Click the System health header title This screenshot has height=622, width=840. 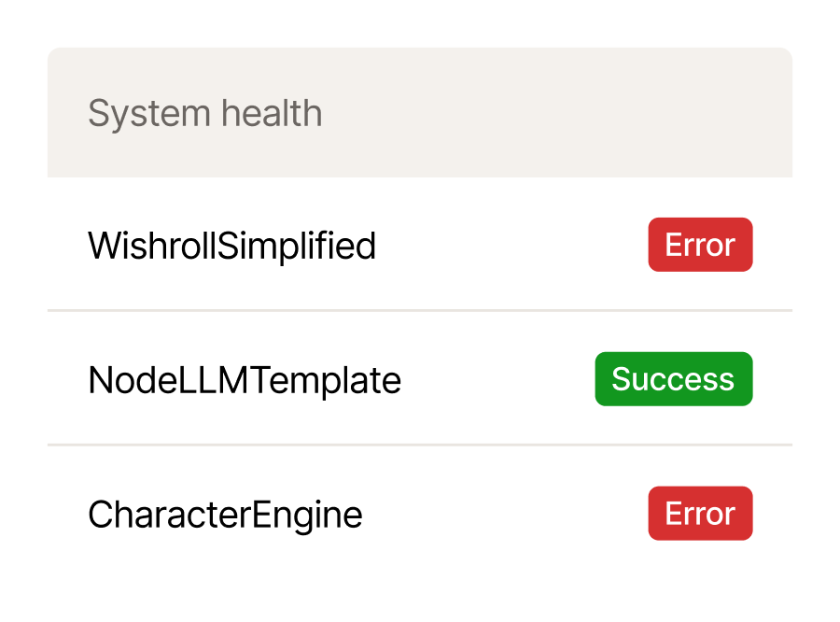[x=205, y=113]
